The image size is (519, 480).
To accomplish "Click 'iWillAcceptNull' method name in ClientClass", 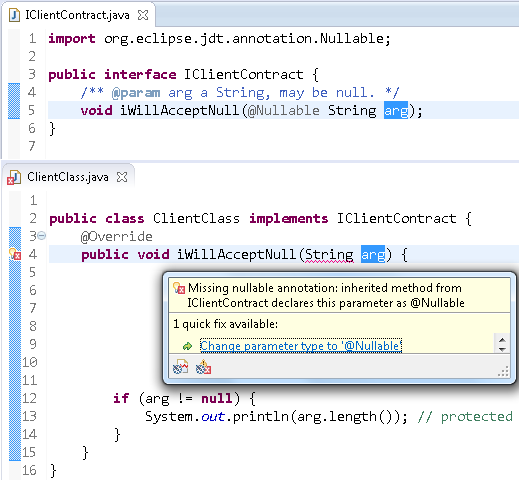I will click(x=236, y=254).
